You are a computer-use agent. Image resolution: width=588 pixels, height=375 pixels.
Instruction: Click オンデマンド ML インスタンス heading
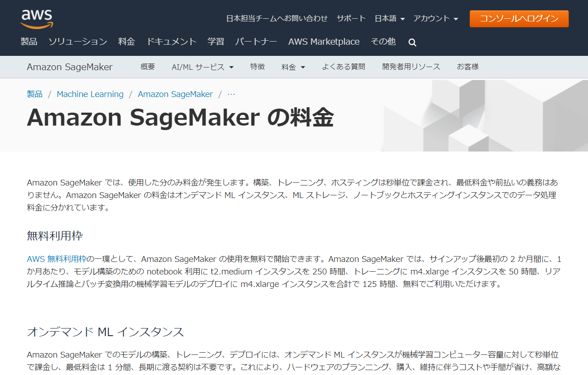[x=105, y=332]
